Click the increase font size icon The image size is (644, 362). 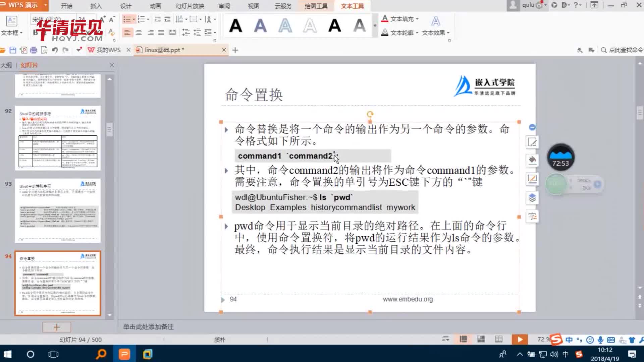pos(103,19)
